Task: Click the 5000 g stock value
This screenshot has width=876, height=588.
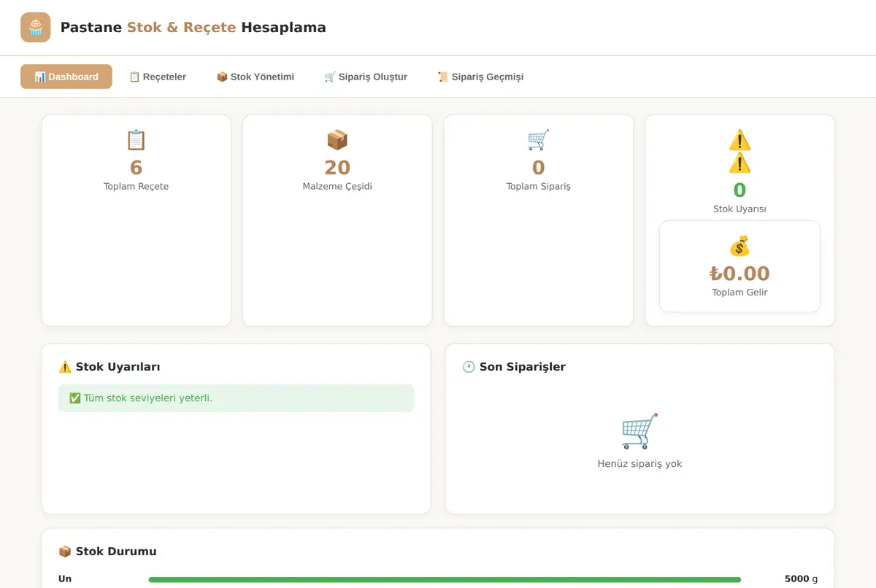Action: coord(801,579)
